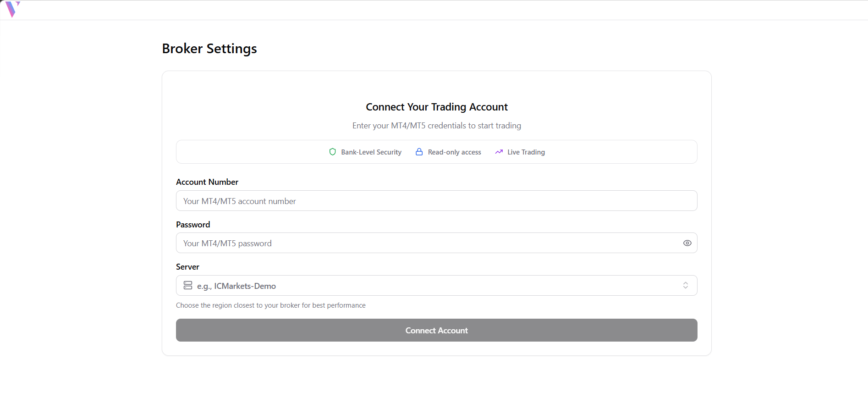Click the purple trending arrow icon
868x409 pixels.
pyautogui.click(x=499, y=152)
